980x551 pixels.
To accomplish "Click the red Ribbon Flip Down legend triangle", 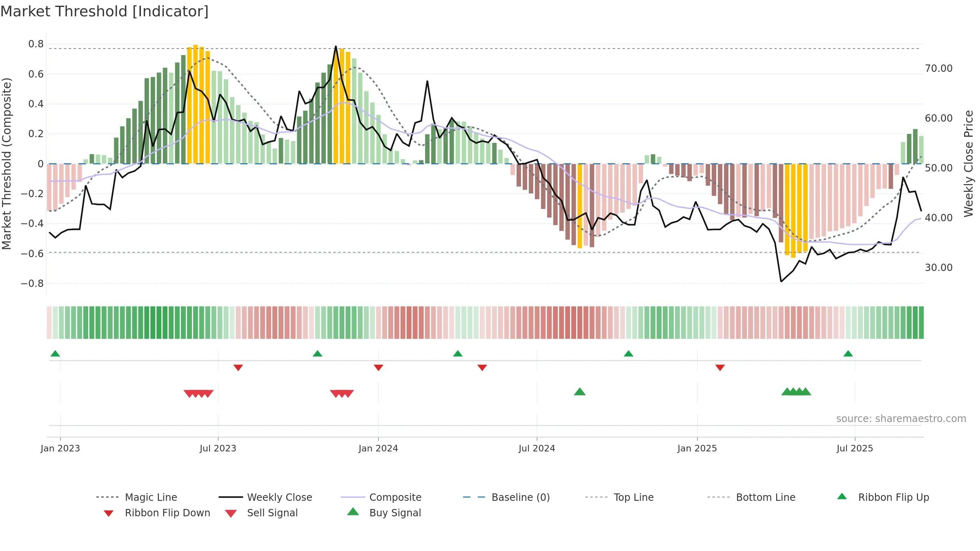I will coord(109,513).
